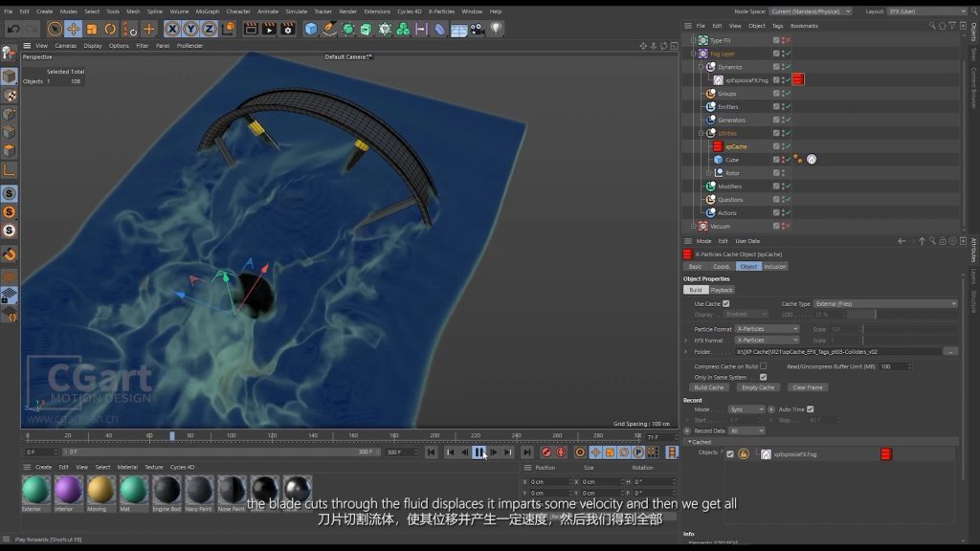Toggle Y axis lock
Image resolution: width=980 pixels, height=551 pixels.
pyautogui.click(x=190, y=29)
